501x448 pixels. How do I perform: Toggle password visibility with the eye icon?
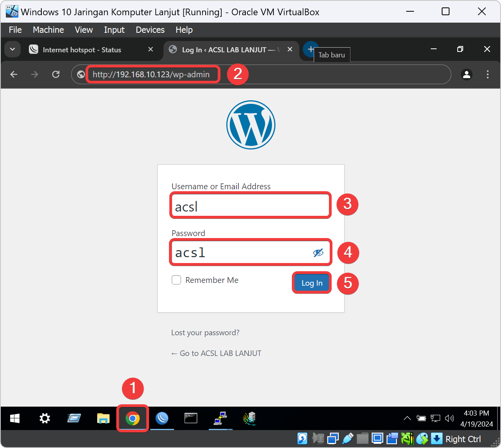pos(318,253)
